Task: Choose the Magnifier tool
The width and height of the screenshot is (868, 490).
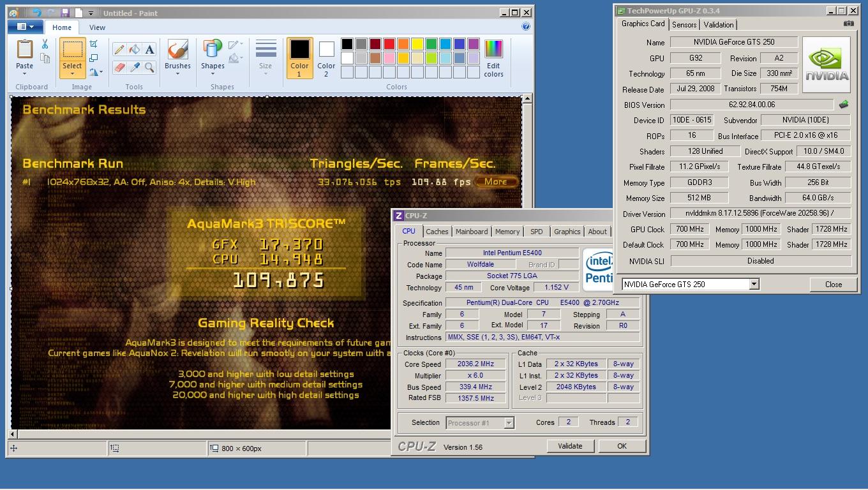Action: 149,67
